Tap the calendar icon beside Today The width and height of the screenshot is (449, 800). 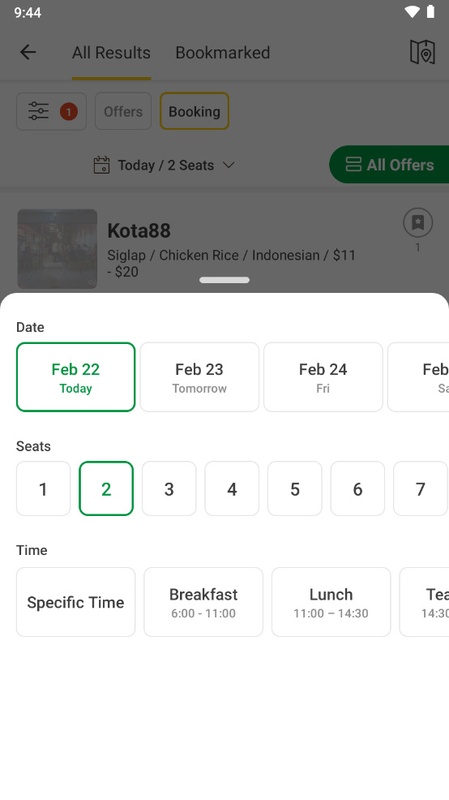(x=102, y=165)
